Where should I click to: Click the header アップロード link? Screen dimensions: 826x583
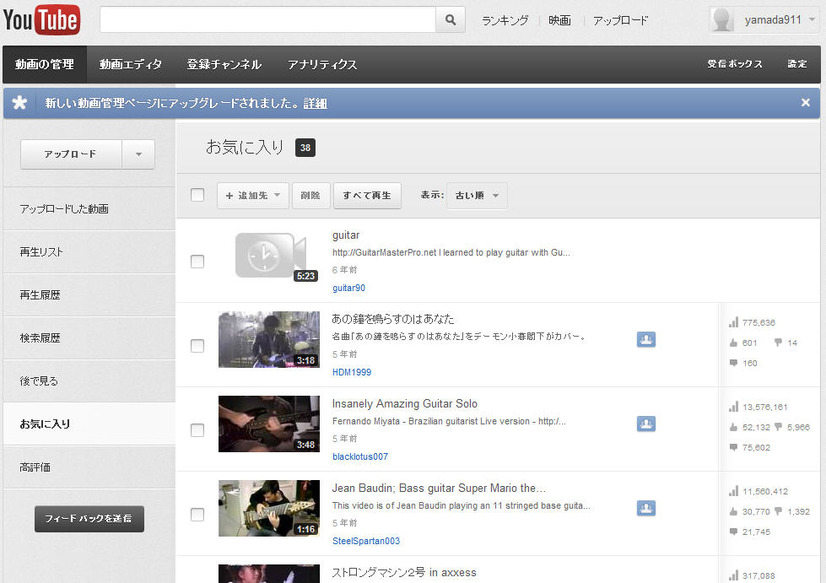point(620,21)
